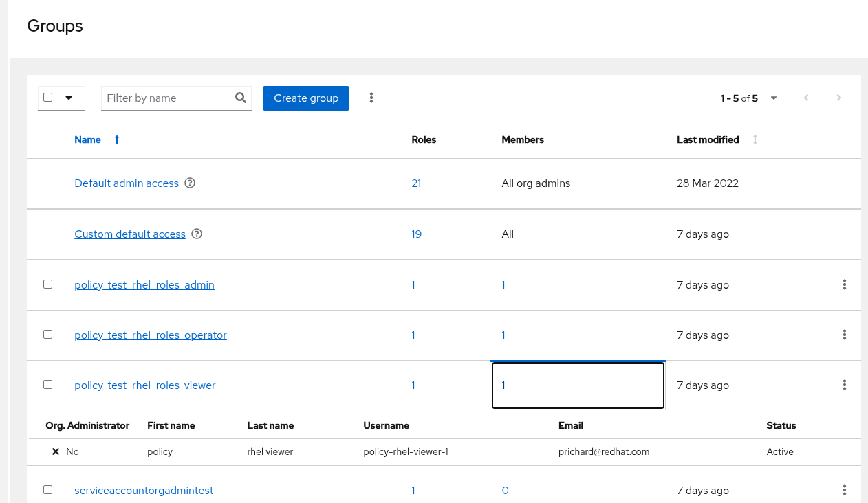
Task: Click help icon next to Custom default access
Action: pos(197,234)
